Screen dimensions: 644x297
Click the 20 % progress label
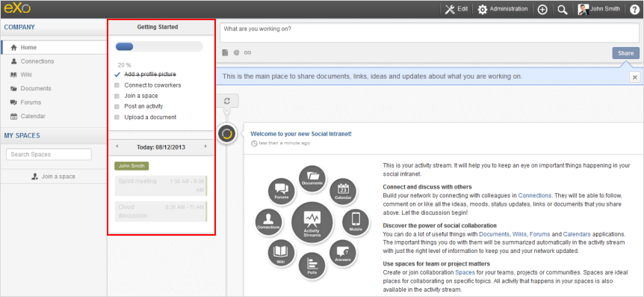[124, 65]
